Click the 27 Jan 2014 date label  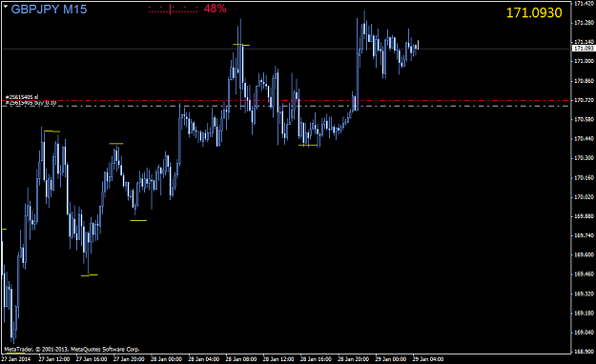pyautogui.click(x=16, y=359)
